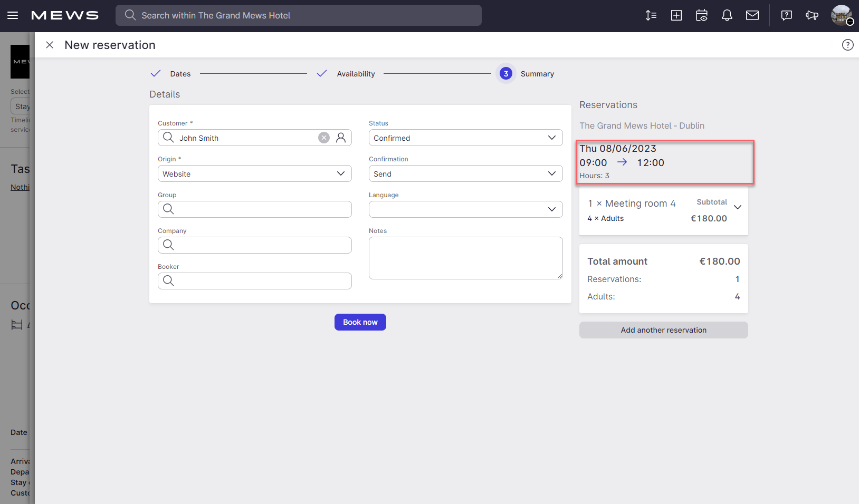Click inside the Notes field
859x504 pixels.
[465, 258]
